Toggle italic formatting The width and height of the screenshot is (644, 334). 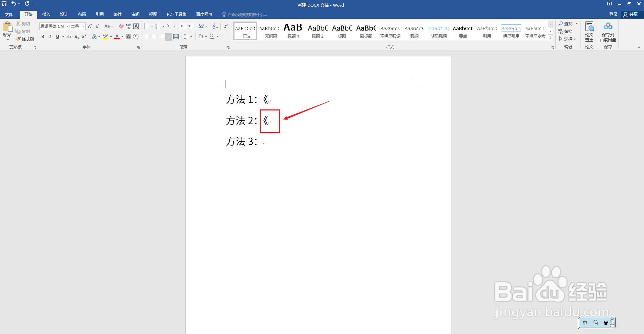(50, 37)
